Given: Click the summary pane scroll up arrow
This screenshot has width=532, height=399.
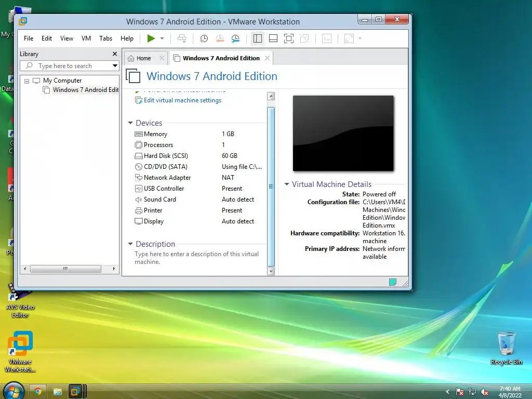Looking at the screenshot, I should (x=271, y=96).
